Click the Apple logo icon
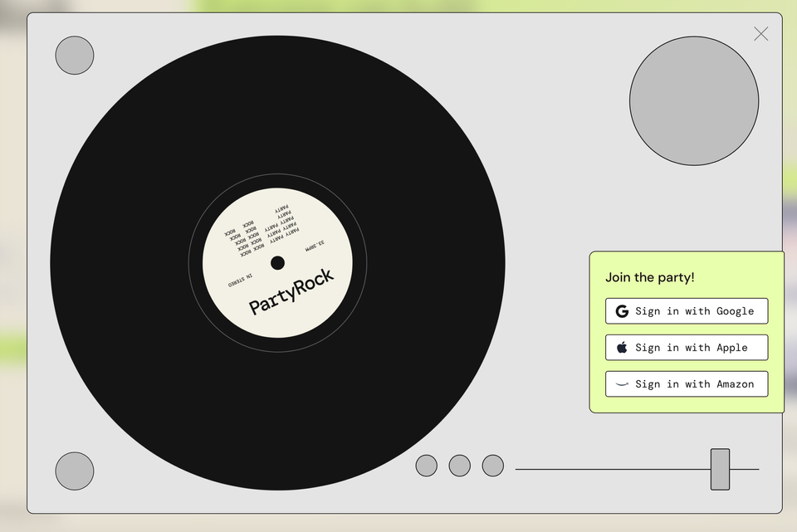 [622, 348]
